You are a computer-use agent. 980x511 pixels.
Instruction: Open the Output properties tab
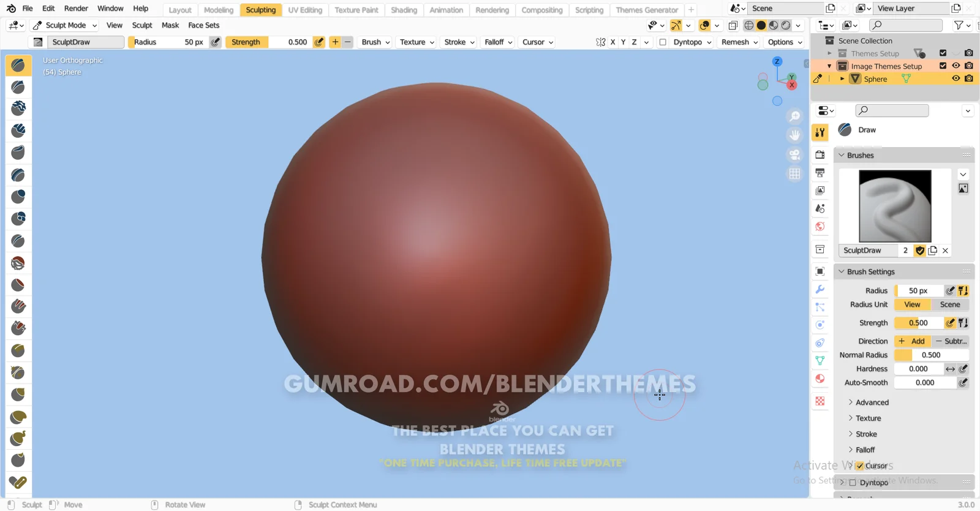tap(820, 173)
